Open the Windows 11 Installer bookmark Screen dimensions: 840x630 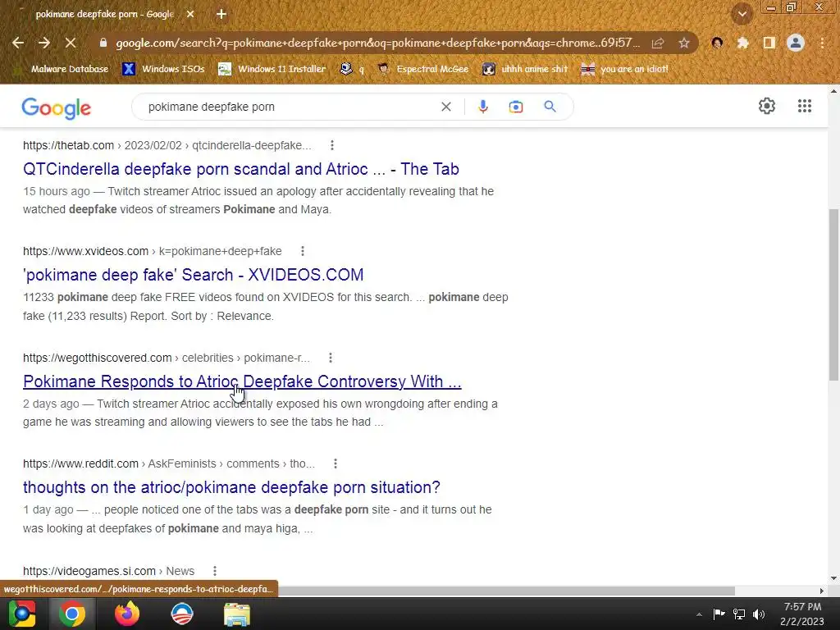(x=272, y=69)
